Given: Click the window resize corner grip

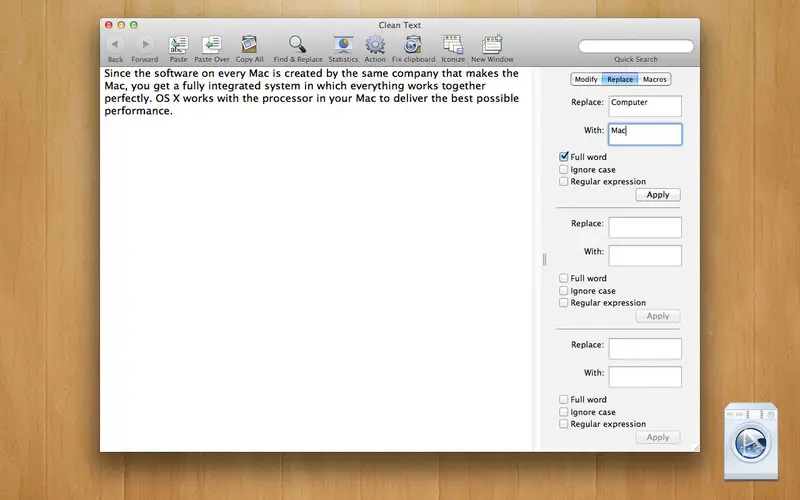Looking at the screenshot, I should point(695,447).
